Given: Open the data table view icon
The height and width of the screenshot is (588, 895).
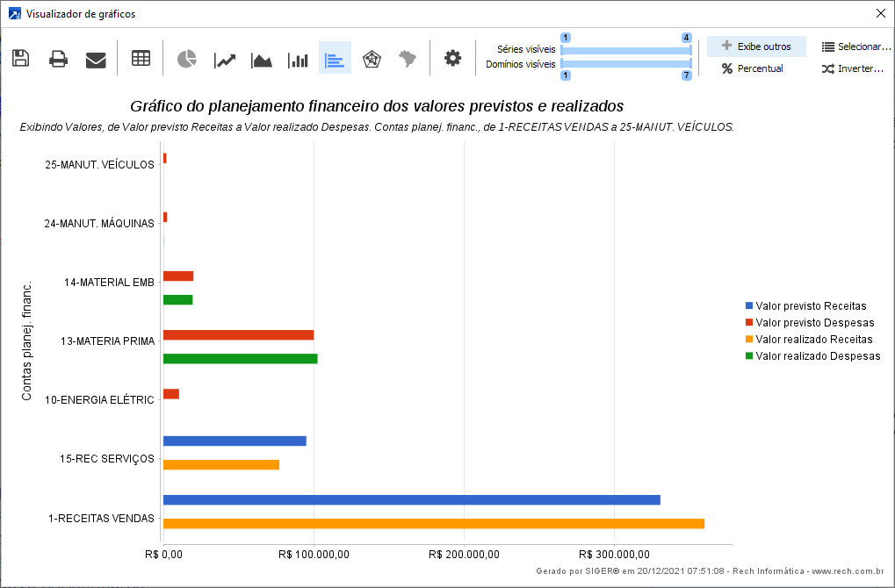Looking at the screenshot, I should (141, 59).
